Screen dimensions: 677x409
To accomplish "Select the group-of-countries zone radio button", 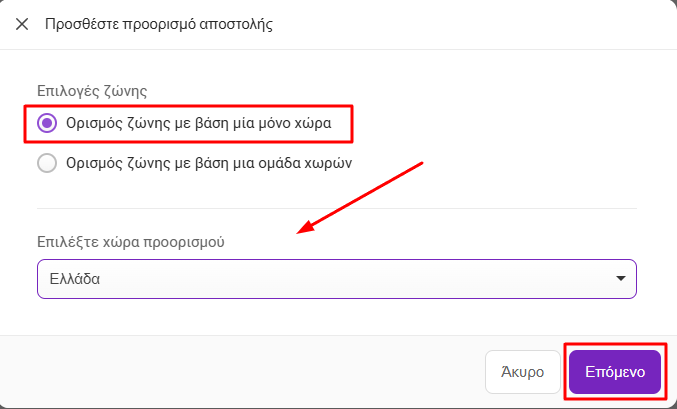I will 47,163.
